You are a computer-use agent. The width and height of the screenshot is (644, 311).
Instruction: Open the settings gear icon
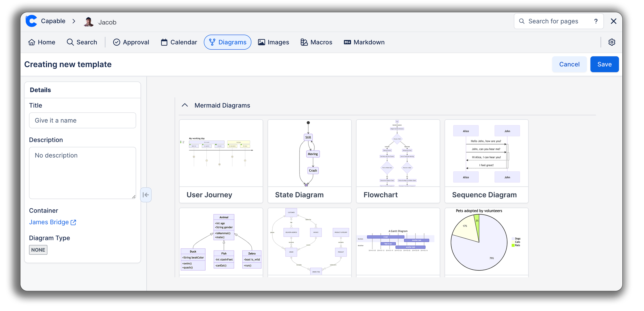tap(612, 42)
